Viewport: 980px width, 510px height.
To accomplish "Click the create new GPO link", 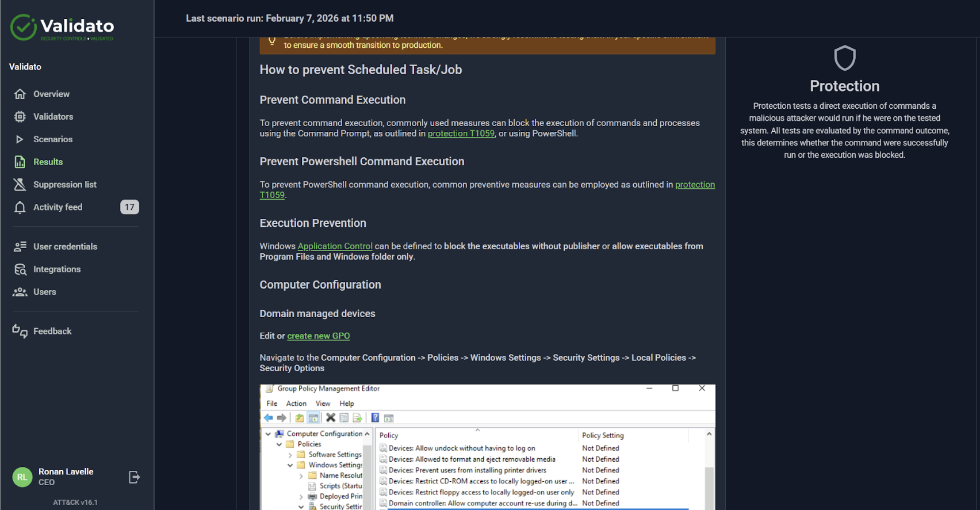I will click(318, 336).
